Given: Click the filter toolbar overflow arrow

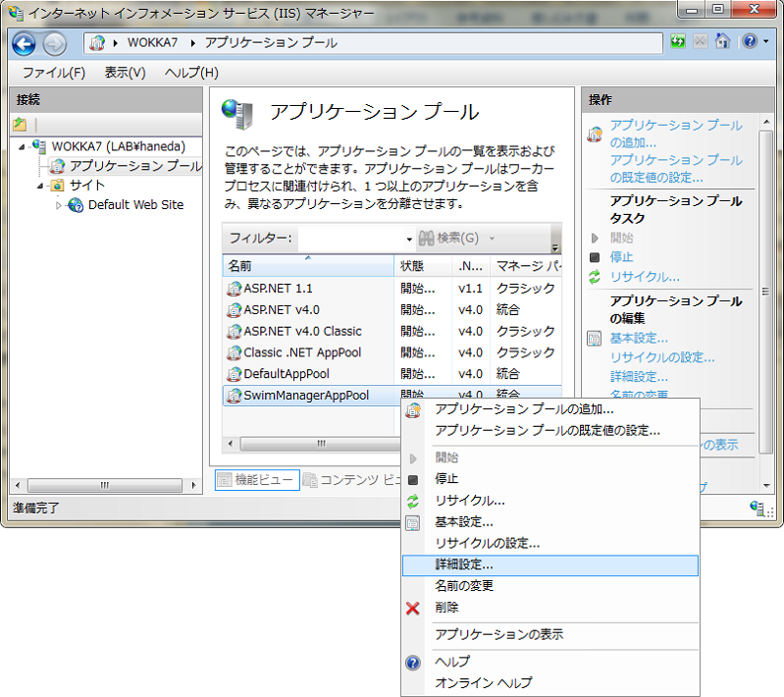Looking at the screenshot, I should click(x=555, y=247).
